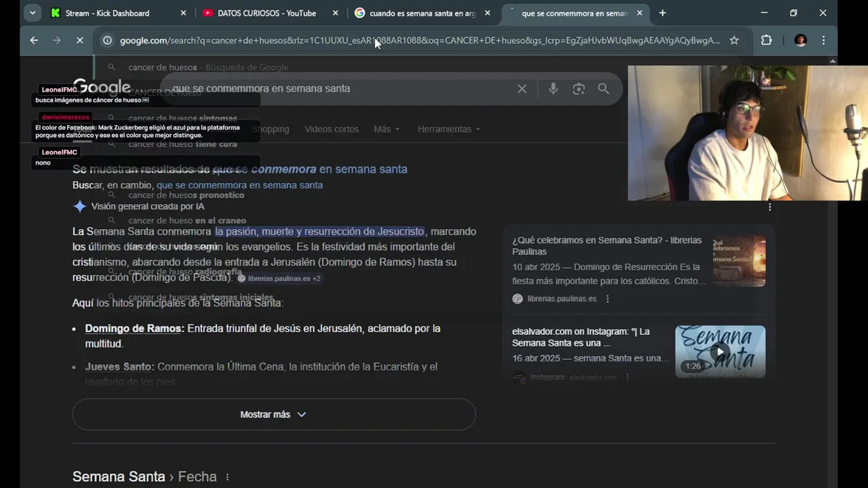Open the Chrome profile avatar
Image resolution: width=868 pixels, height=488 pixels.
800,41
